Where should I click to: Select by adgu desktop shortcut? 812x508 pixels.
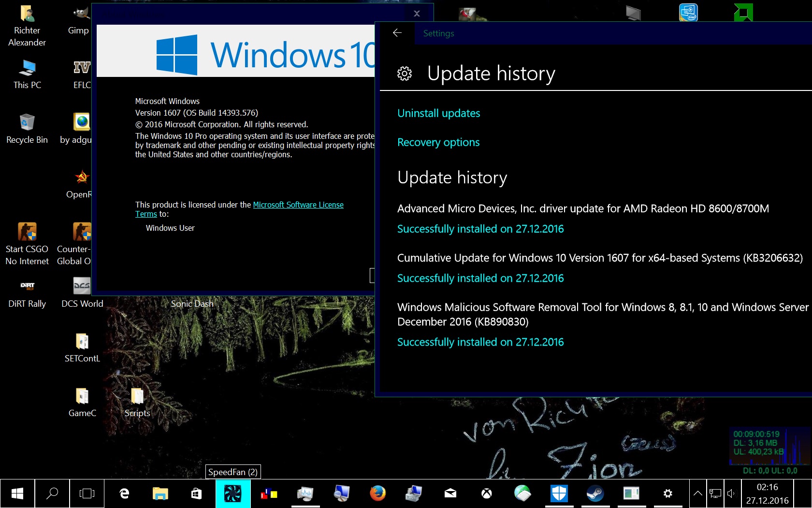click(76, 129)
